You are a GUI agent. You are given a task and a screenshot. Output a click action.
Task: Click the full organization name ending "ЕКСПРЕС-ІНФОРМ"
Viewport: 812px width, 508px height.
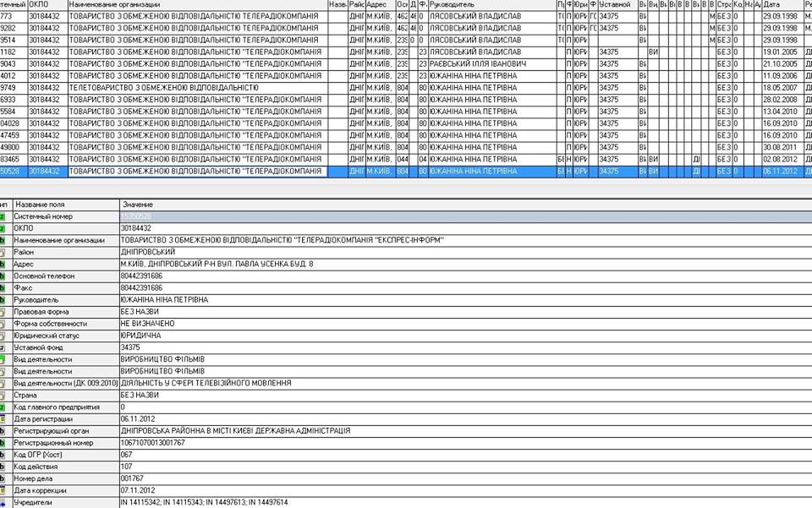click(x=283, y=240)
